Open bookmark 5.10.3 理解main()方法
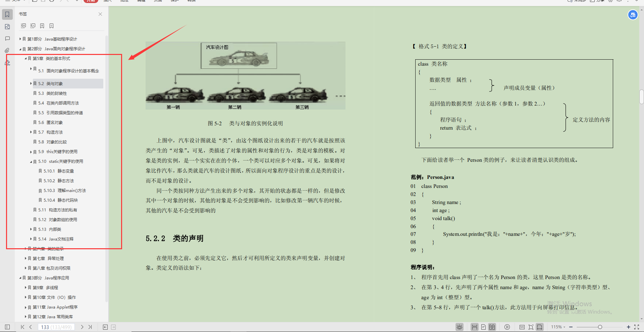Viewport: 644px width, 332px height. (x=65, y=191)
